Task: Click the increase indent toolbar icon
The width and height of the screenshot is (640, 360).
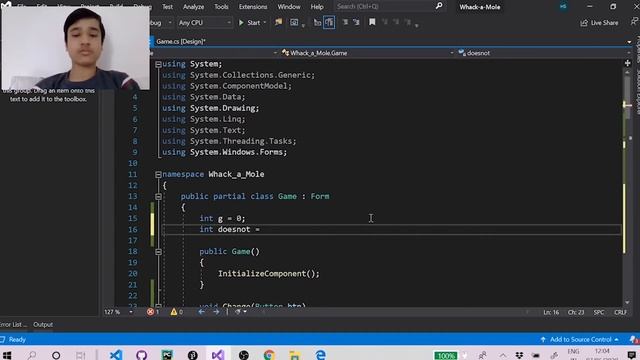Action: 356,22
